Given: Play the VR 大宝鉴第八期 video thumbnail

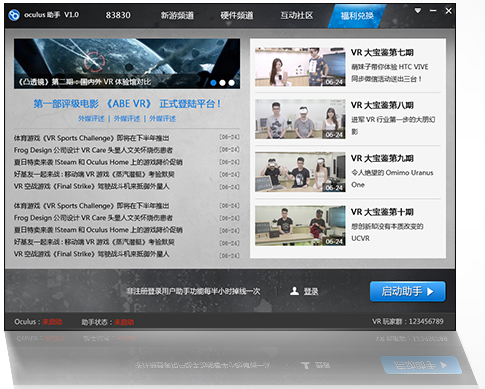Looking at the screenshot, I should pyautogui.click(x=300, y=119).
